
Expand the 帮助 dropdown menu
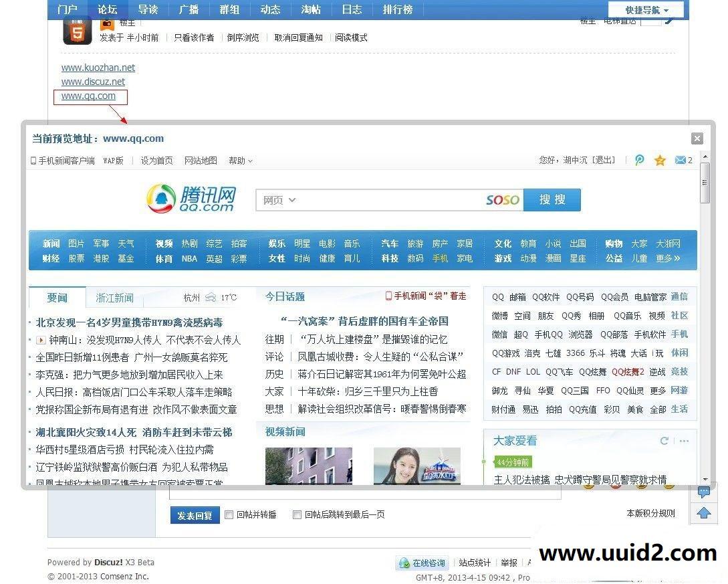(239, 161)
